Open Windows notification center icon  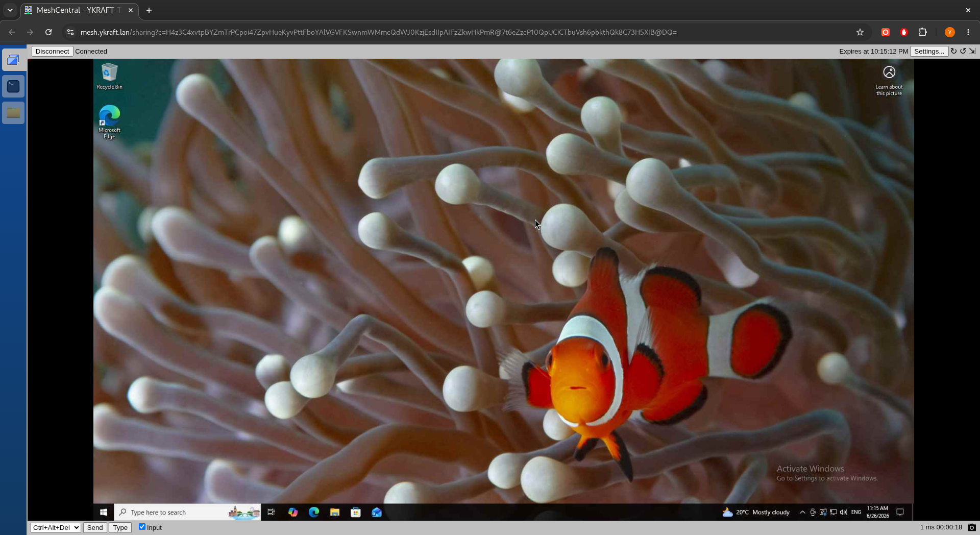900,512
